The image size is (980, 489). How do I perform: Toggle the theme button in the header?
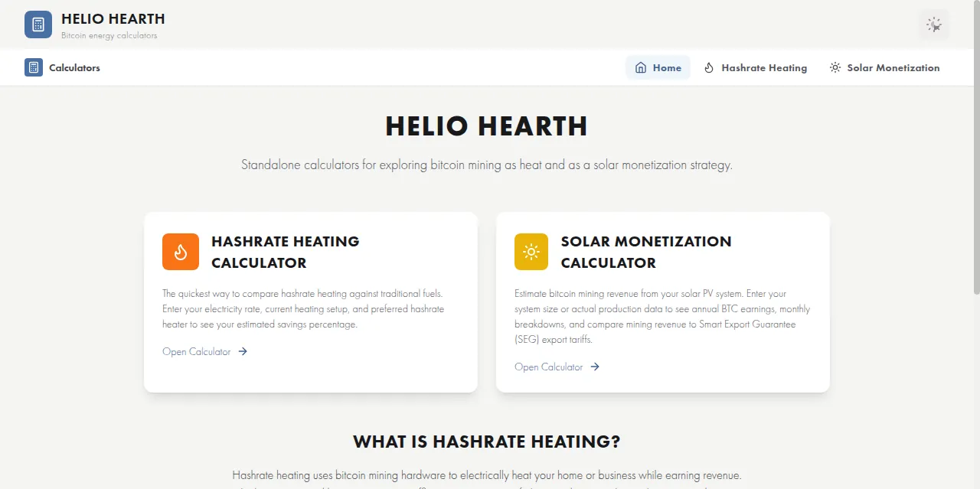pos(934,24)
